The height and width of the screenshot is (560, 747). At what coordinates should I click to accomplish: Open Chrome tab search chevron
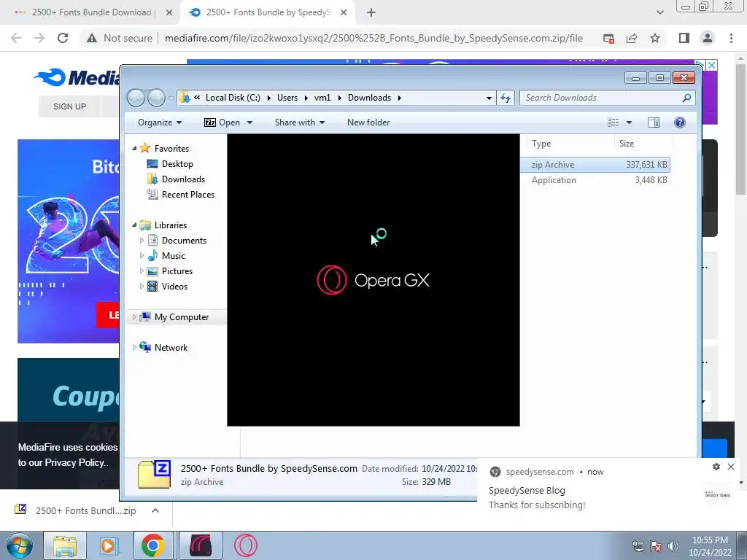(x=659, y=13)
